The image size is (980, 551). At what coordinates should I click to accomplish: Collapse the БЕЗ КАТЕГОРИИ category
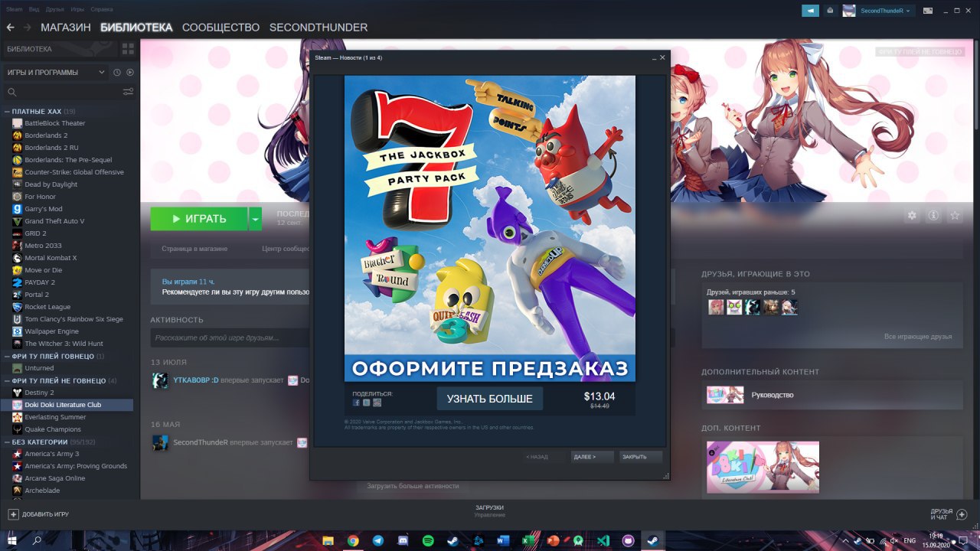click(x=7, y=442)
